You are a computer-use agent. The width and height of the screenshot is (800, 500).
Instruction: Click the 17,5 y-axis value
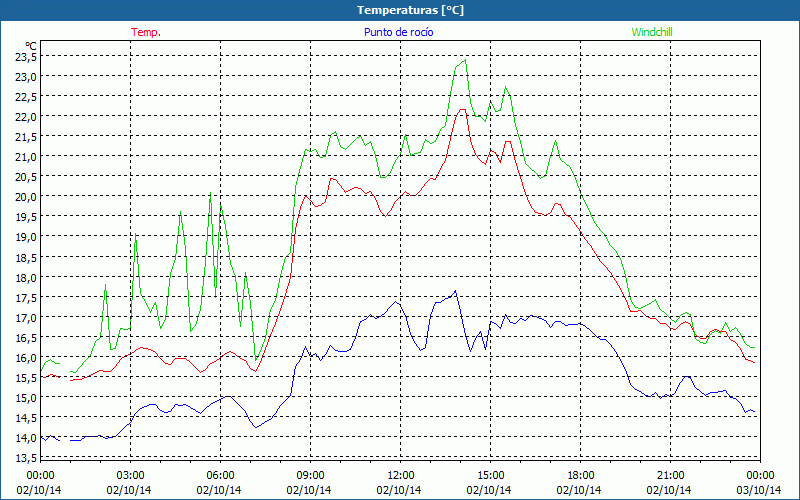pos(26,297)
